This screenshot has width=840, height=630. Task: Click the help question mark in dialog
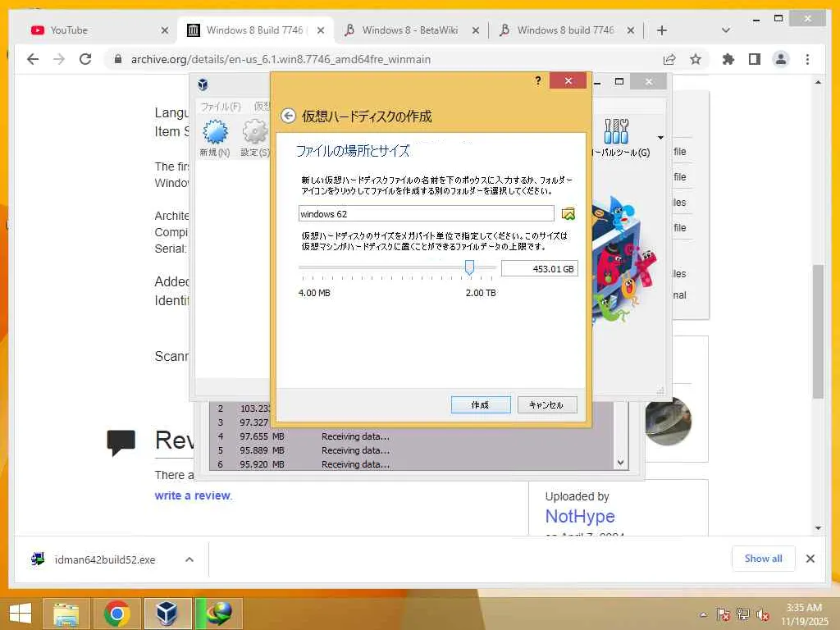click(x=538, y=81)
